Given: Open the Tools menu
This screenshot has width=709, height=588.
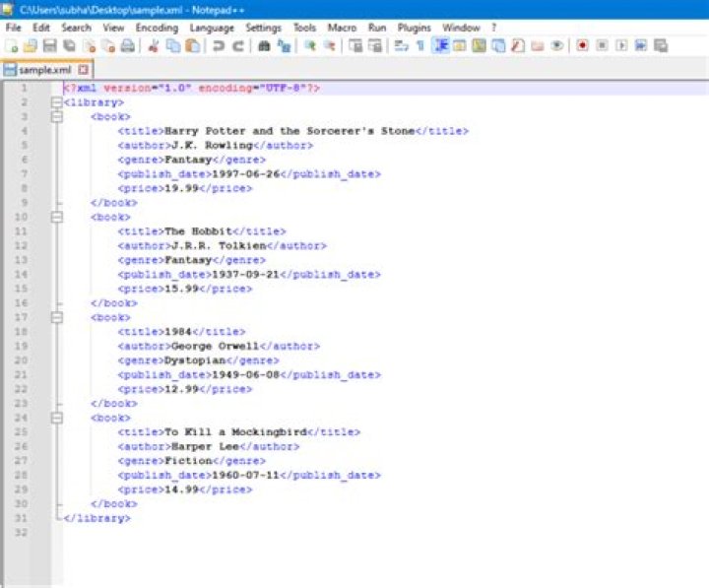Looking at the screenshot, I should coord(304,28).
